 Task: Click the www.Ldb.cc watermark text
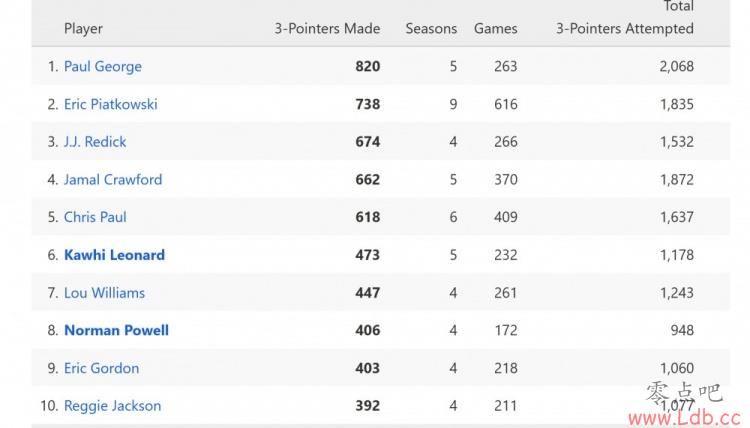click(x=684, y=418)
